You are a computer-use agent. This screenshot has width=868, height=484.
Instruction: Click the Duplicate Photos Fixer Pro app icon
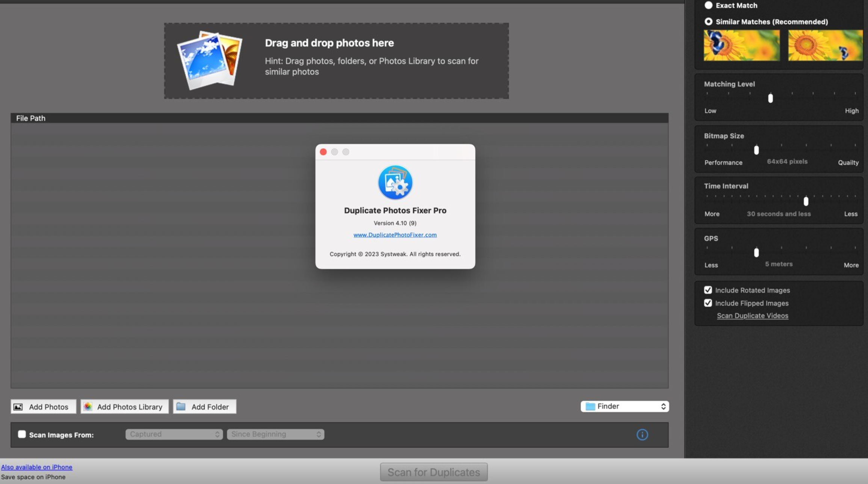pos(395,183)
